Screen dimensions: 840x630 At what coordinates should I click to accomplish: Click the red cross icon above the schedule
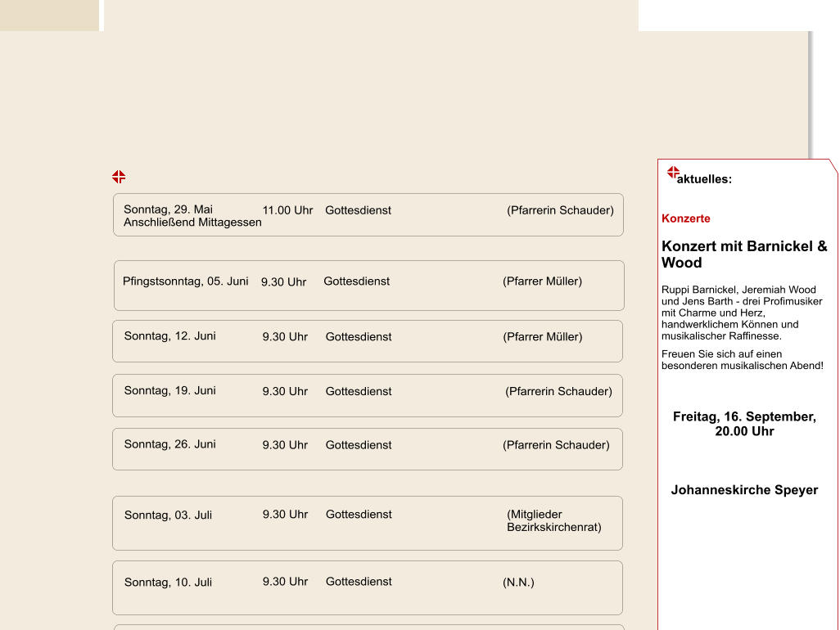click(119, 177)
